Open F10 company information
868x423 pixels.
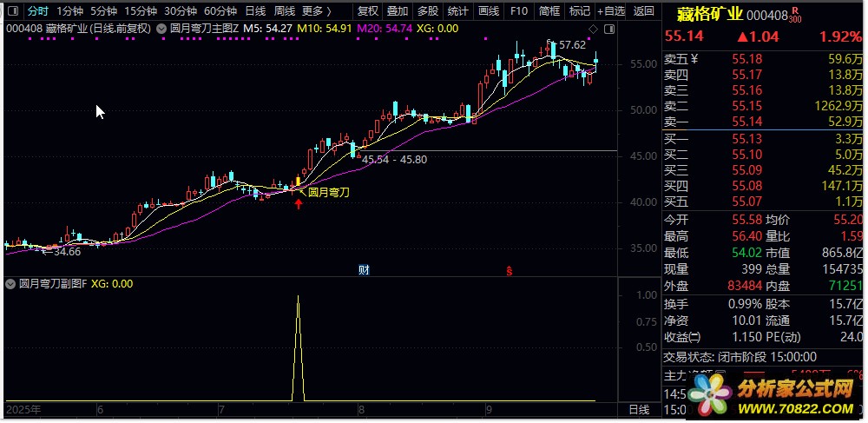519,10
